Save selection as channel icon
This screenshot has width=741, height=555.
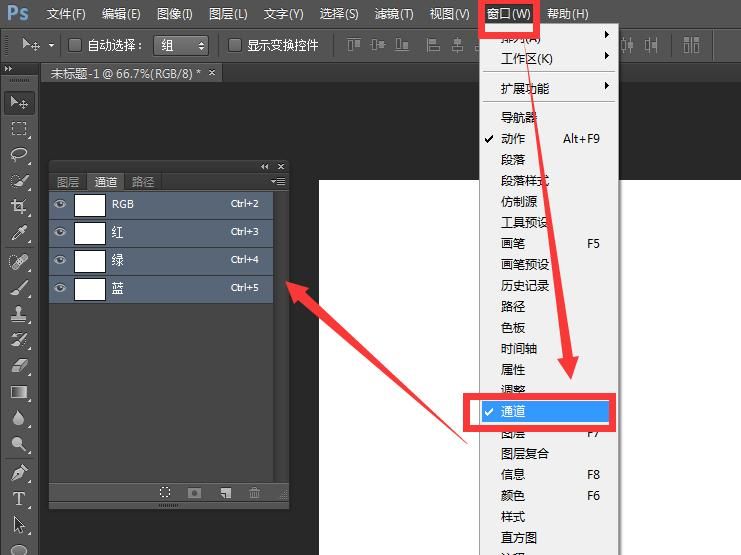click(x=194, y=493)
